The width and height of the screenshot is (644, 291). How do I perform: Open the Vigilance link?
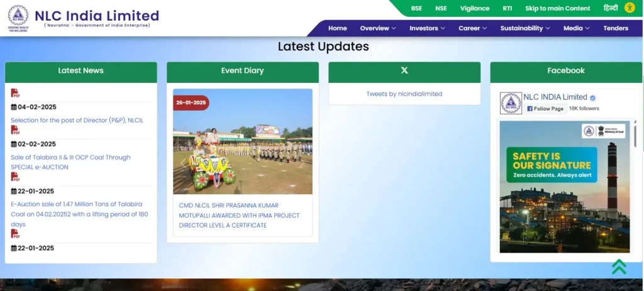tap(475, 8)
